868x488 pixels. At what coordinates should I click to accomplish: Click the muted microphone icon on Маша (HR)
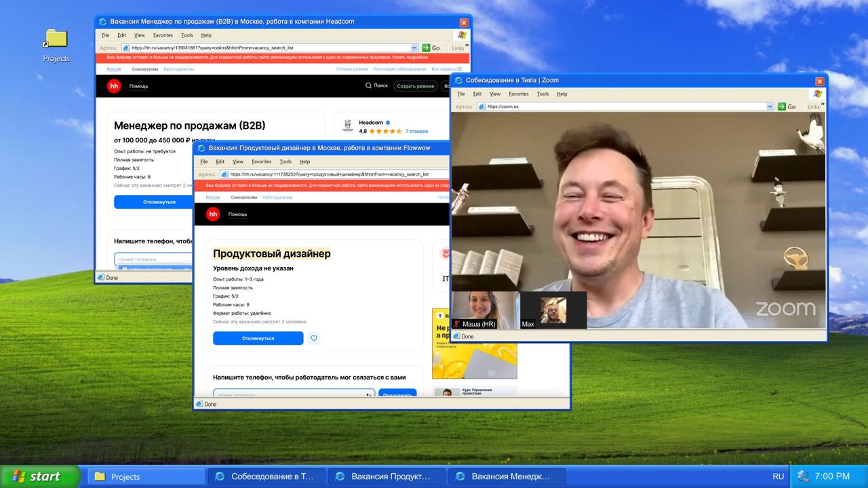click(457, 324)
